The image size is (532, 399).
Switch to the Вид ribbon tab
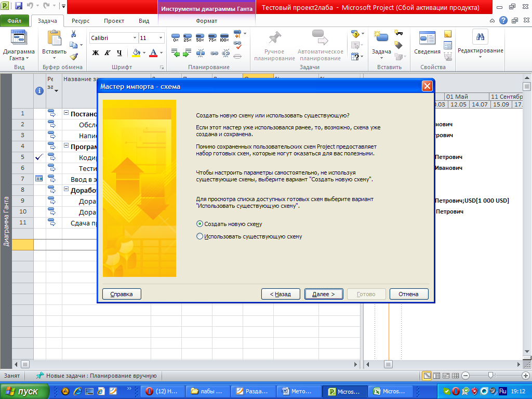[144, 21]
